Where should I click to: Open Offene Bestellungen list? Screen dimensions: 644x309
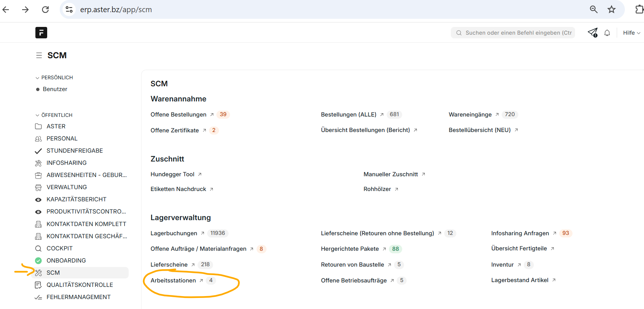tap(178, 114)
